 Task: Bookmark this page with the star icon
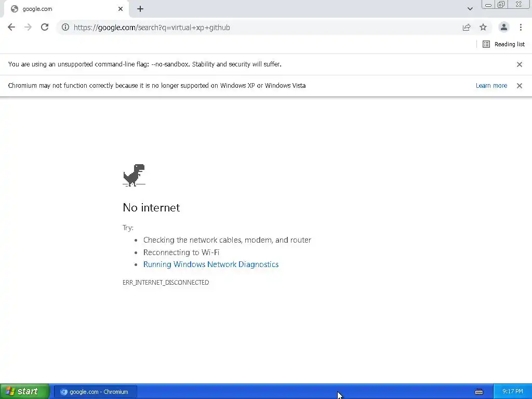point(483,27)
